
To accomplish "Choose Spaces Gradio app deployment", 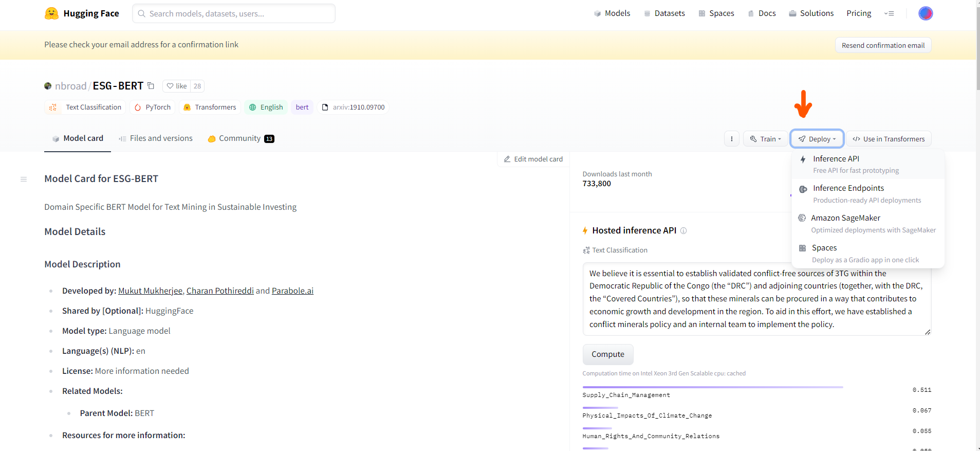I will pos(868,254).
